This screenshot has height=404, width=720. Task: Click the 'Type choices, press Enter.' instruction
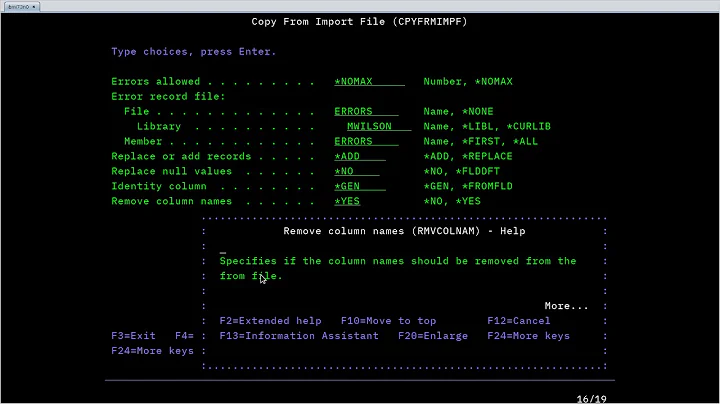tap(193, 52)
